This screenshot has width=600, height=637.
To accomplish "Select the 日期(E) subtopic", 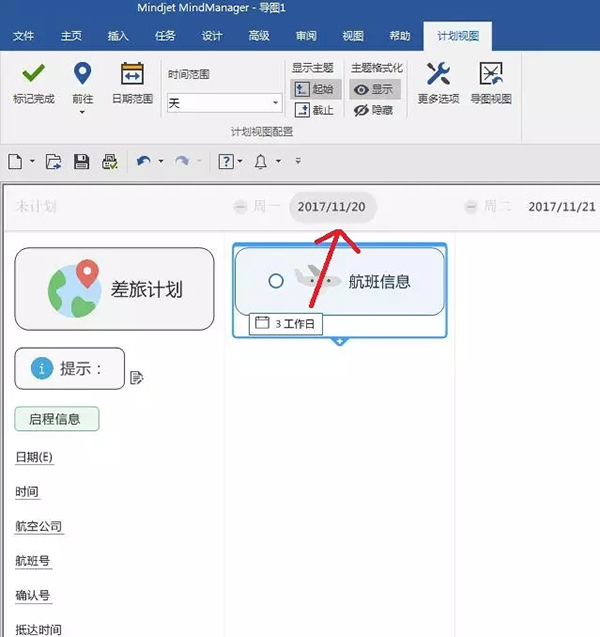I will (34, 457).
